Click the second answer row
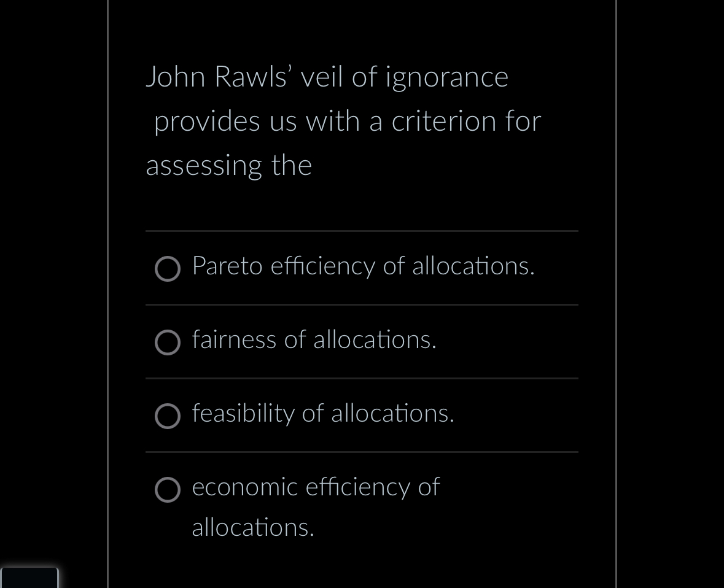 coord(362,341)
